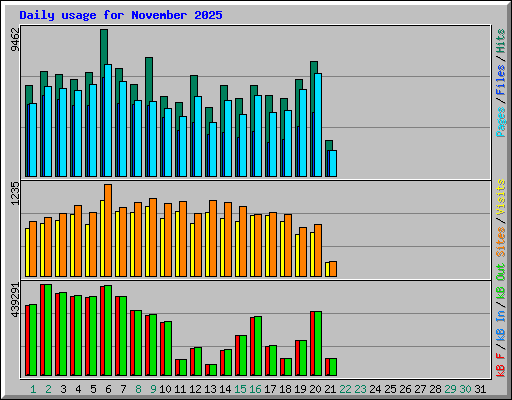Click the cyan pages bar for day 12
Image resolution: width=512 pixels, height=400 pixels.
point(198,137)
